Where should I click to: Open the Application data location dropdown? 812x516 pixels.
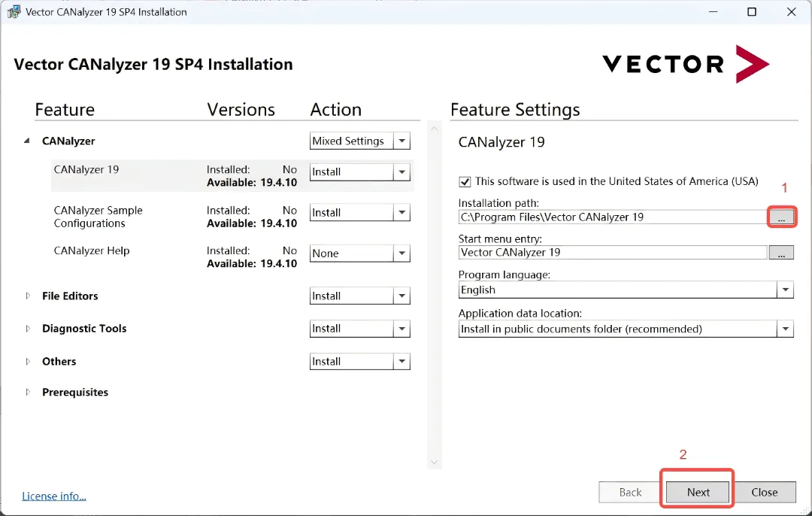pyautogui.click(x=785, y=329)
